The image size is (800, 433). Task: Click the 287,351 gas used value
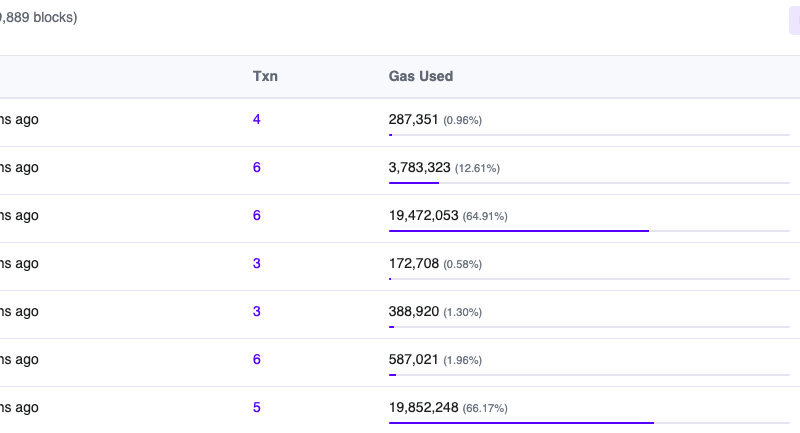pyautogui.click(x=413, y=119)
